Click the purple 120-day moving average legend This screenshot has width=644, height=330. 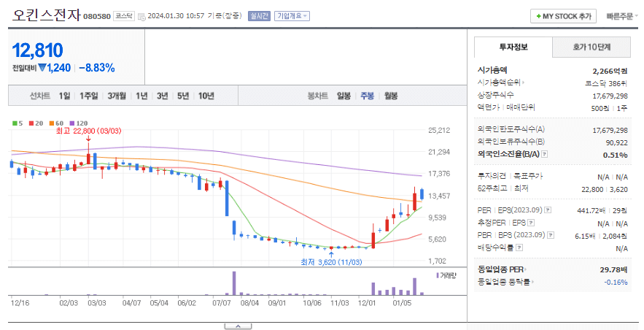click(79, 123)
